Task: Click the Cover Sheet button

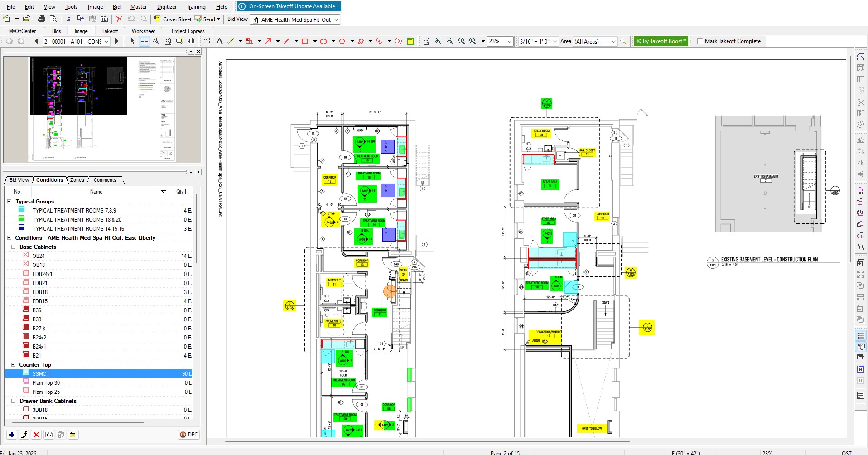Action: coord(173,19)
